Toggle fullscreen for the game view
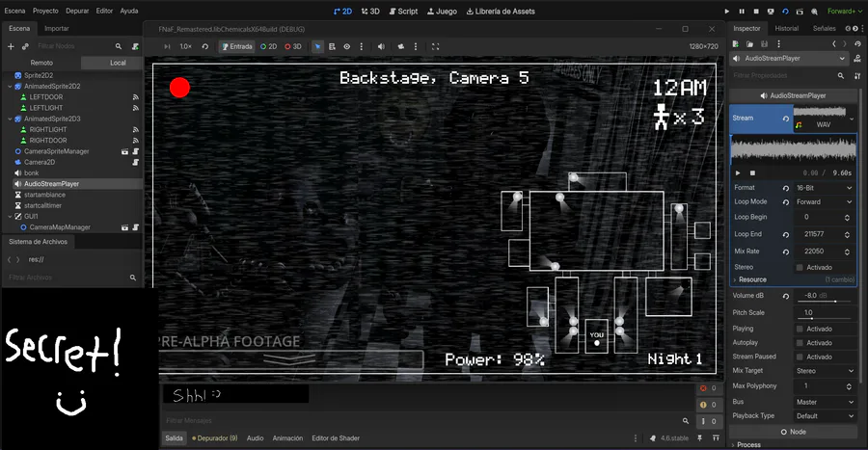The height and width of the screenshot is (450, 868). (436, 47)
